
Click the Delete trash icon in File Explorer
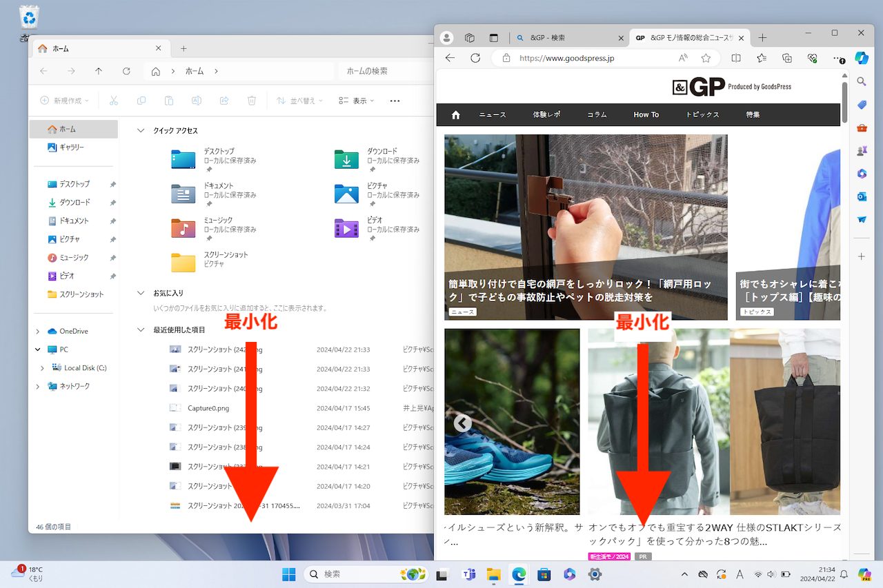252,101
